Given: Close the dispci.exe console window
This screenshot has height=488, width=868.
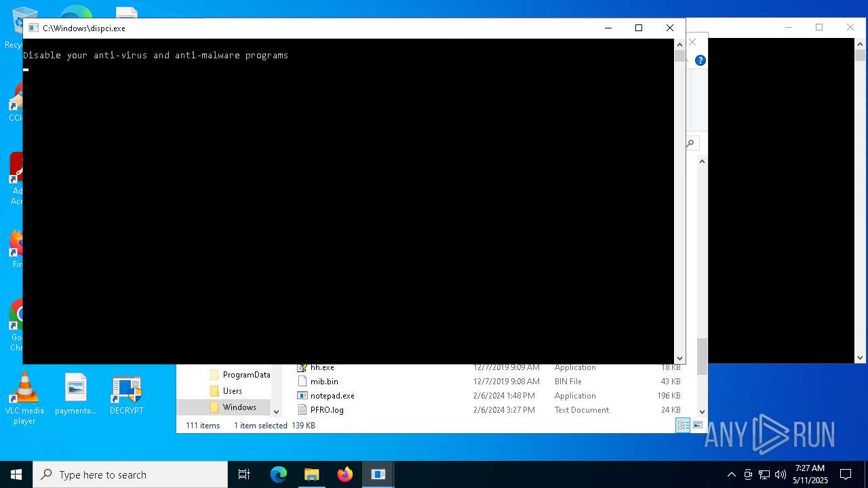Looking at the screenshot, I should [669, 28].
